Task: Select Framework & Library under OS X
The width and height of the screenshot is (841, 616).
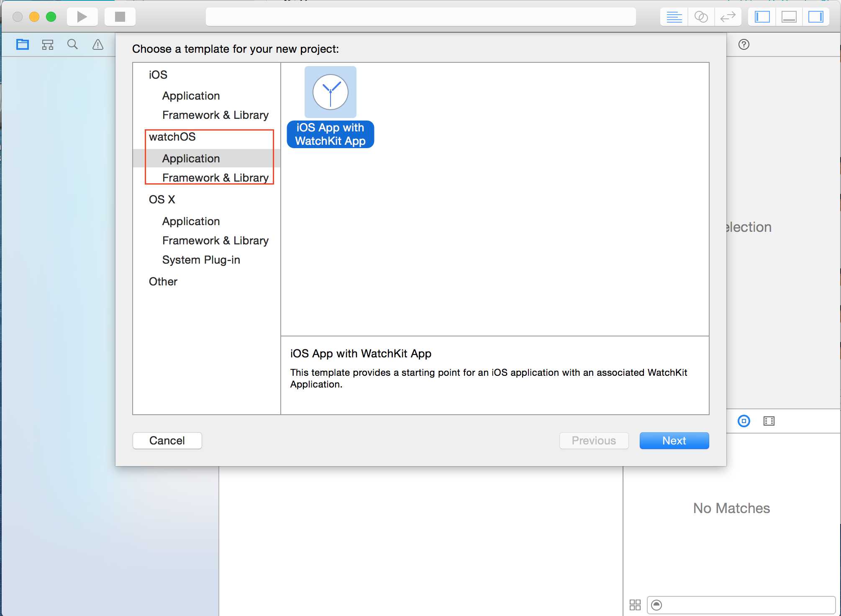Action: point(215,241)
